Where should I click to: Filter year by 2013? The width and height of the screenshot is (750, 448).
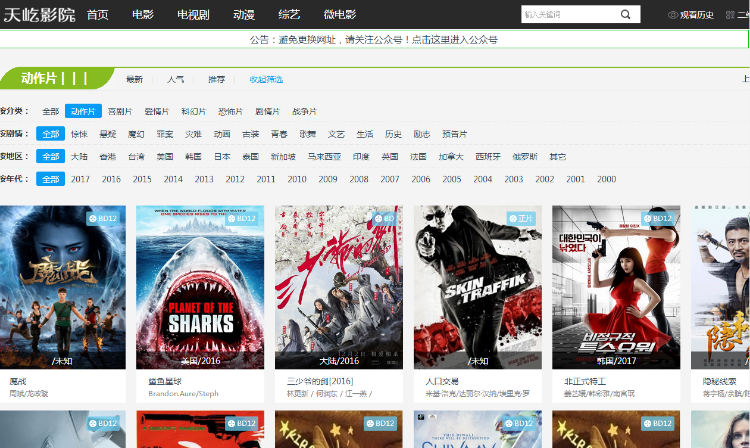point(204,179)
